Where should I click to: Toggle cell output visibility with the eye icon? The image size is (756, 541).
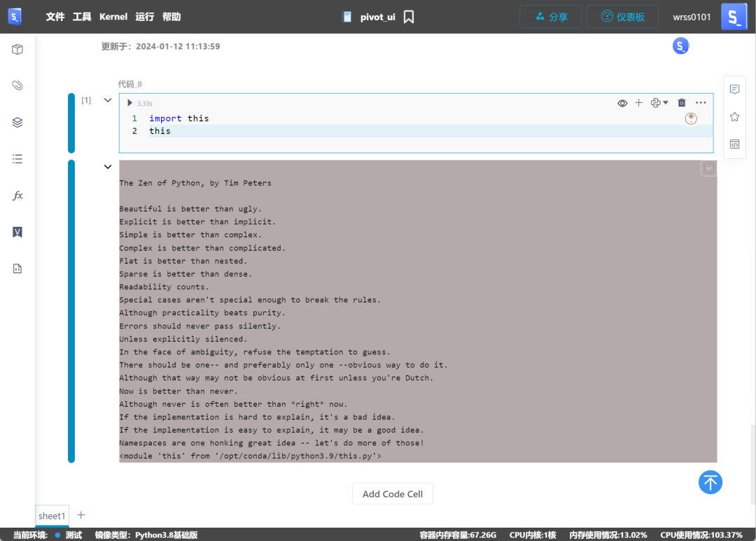pyautogui.click(x=622, y=102)
